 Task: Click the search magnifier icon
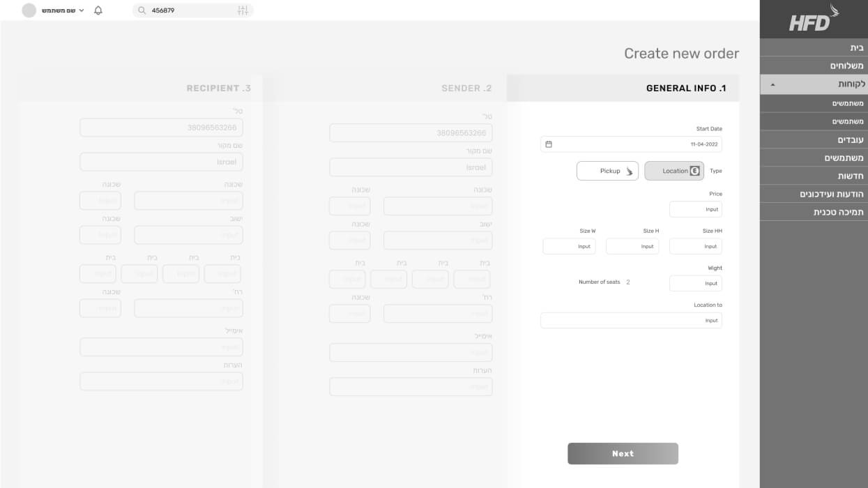click(142, 10)
